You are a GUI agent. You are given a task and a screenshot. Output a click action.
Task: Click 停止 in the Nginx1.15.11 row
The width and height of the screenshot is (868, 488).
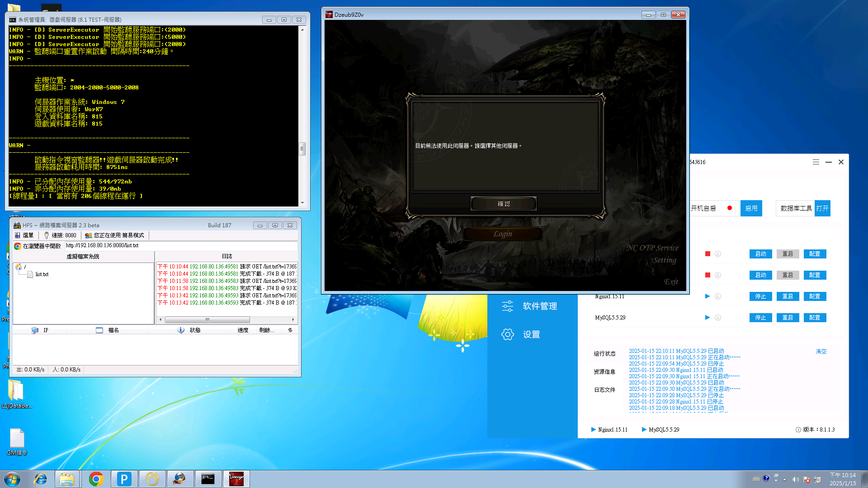[760, 296]
